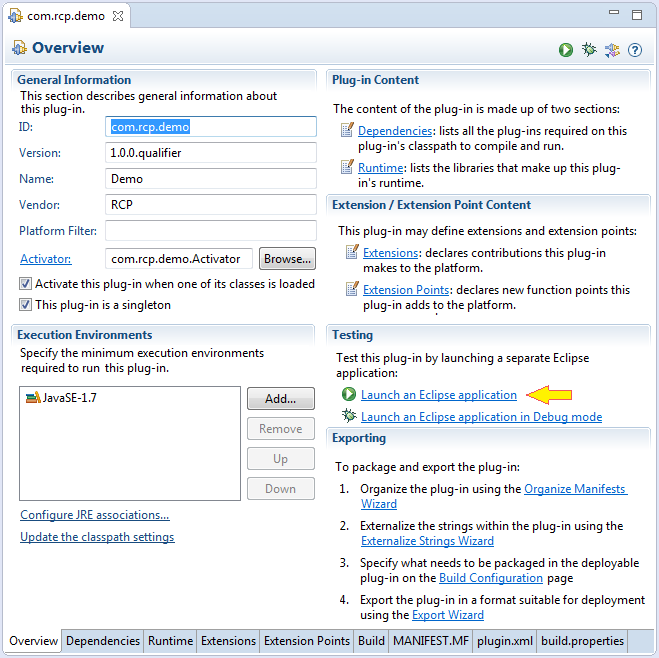This screenshot has height=658, width=659.
Task: Open the Export Wizard link
Action: click(x=448, y=615)
